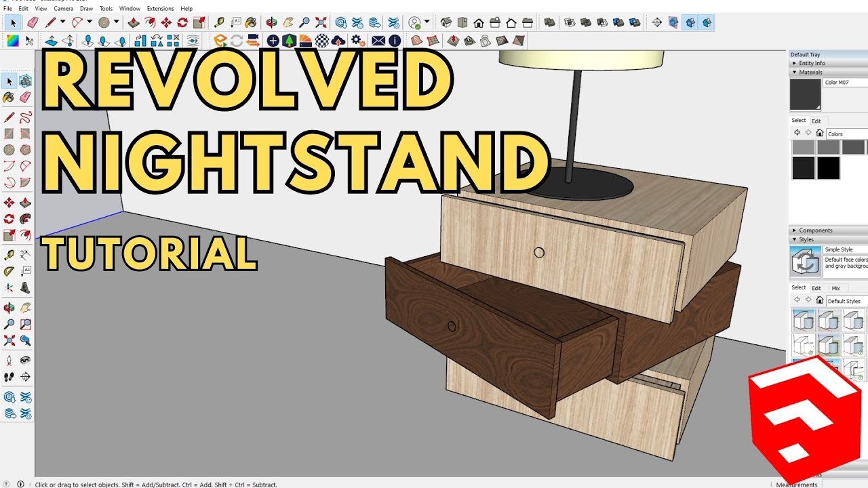The image size is (868, 488).
Task: Click the Color M07 material name field
Action: coord(846,83)
